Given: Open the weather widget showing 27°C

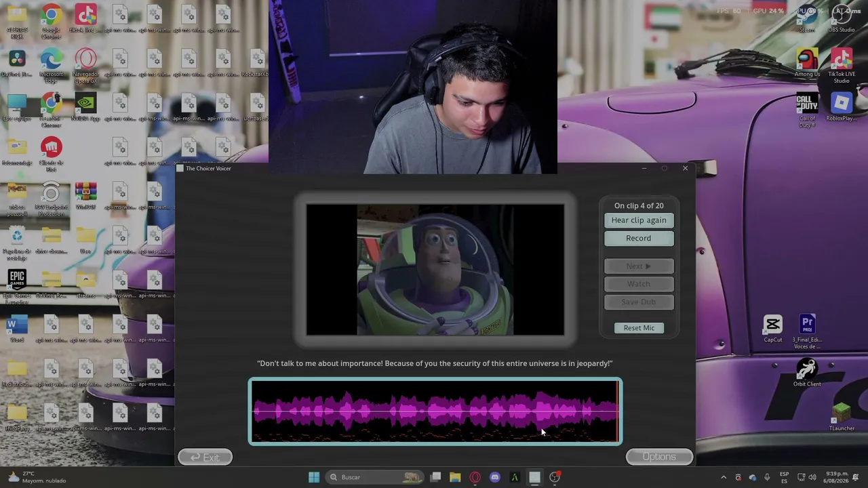Looking at the screenshot, I should click(x=37, y=477).
